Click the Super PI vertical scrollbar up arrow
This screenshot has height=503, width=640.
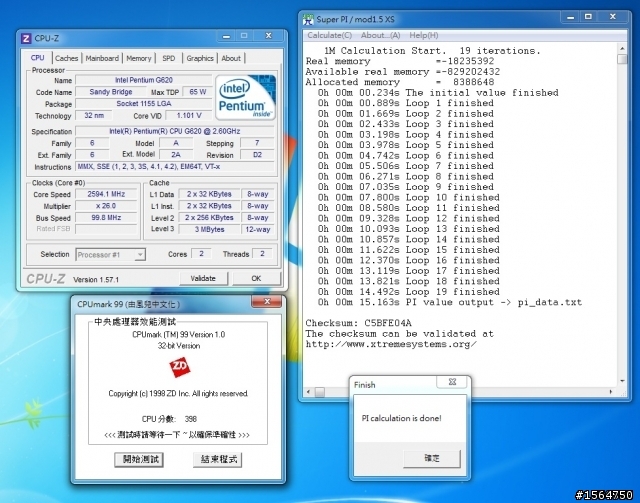622,48
